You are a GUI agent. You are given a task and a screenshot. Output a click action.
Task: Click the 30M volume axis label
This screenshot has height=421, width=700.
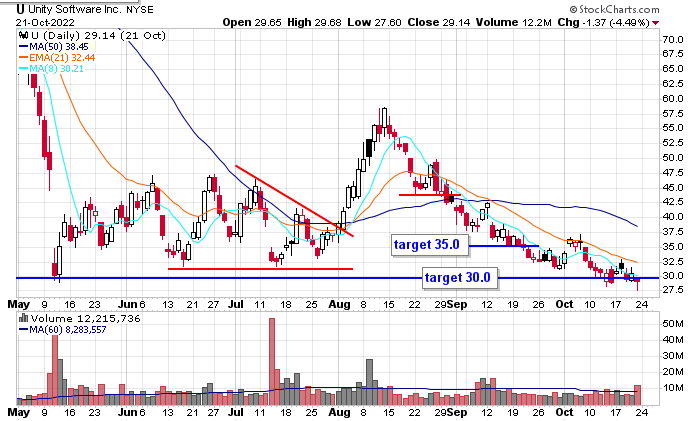(673, 356)
